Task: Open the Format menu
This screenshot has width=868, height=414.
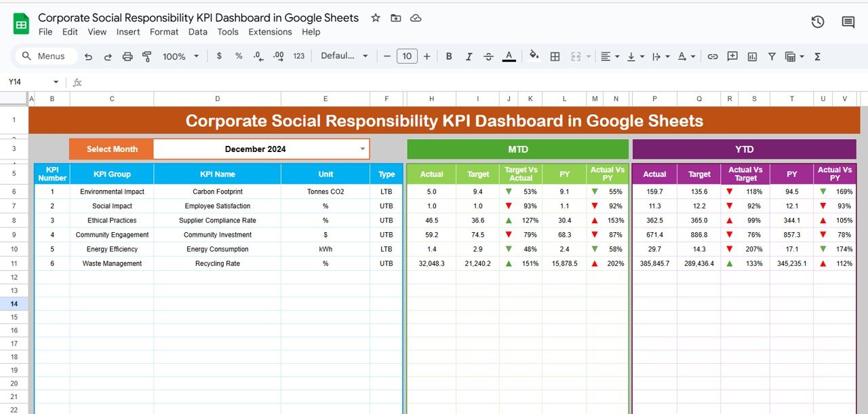Action: tap(164, 32)
